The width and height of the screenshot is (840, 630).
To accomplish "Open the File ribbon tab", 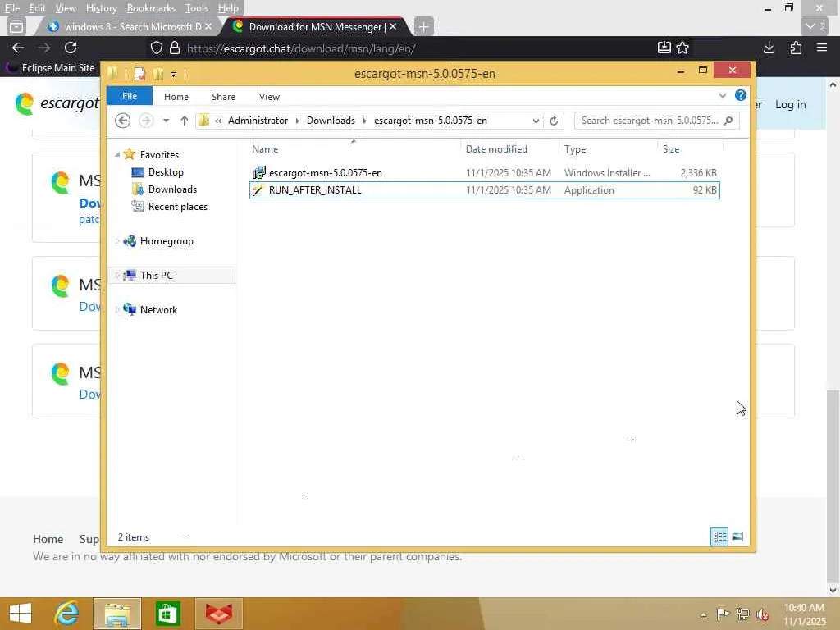I will pos(130,96).
